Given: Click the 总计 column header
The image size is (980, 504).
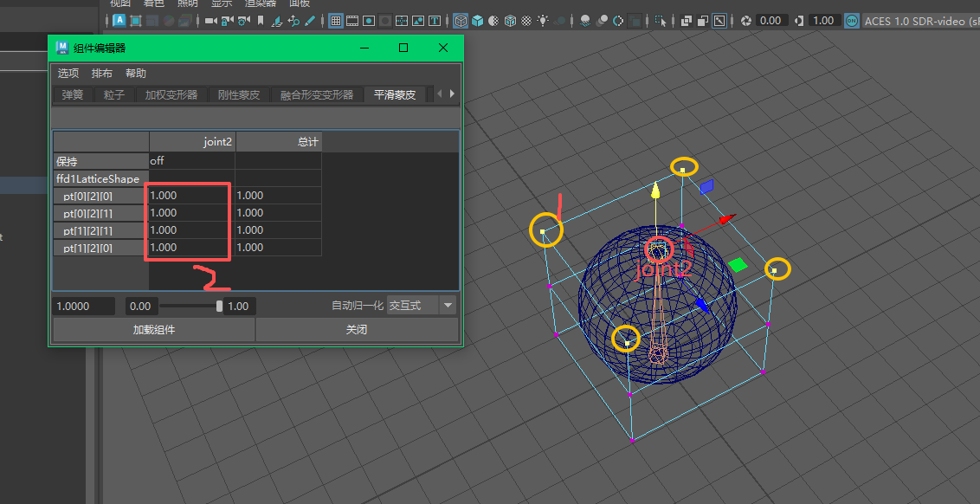Looking at the screenshot, I should click(x=279, y=142).
